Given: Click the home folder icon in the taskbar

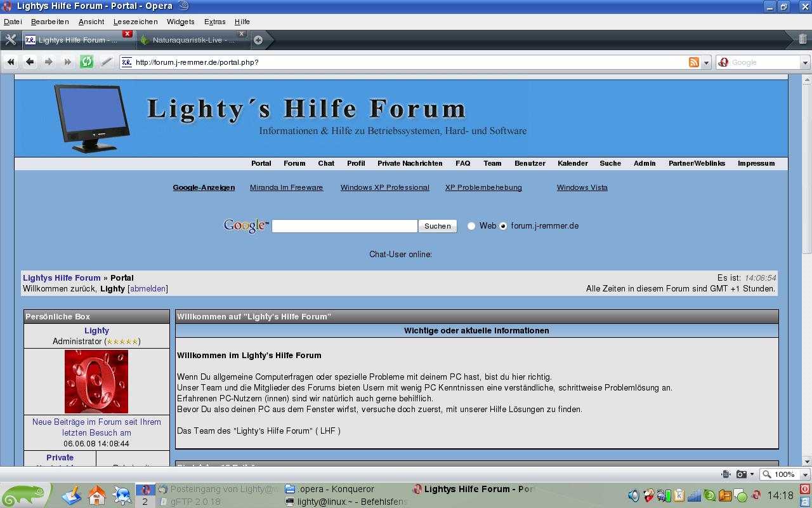Looking at the screenshot, I should click(x=97, y=495).
